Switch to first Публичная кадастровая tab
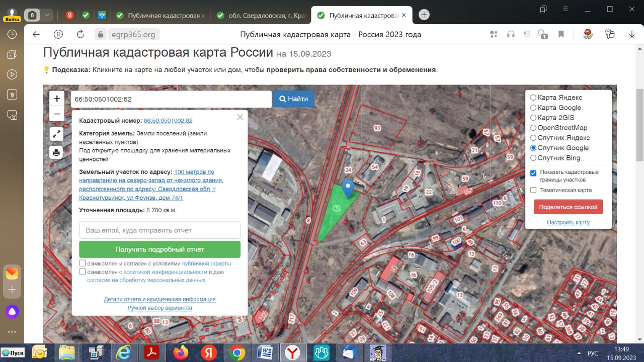Viewport: 644px width, 362px height. coord(160,16)
